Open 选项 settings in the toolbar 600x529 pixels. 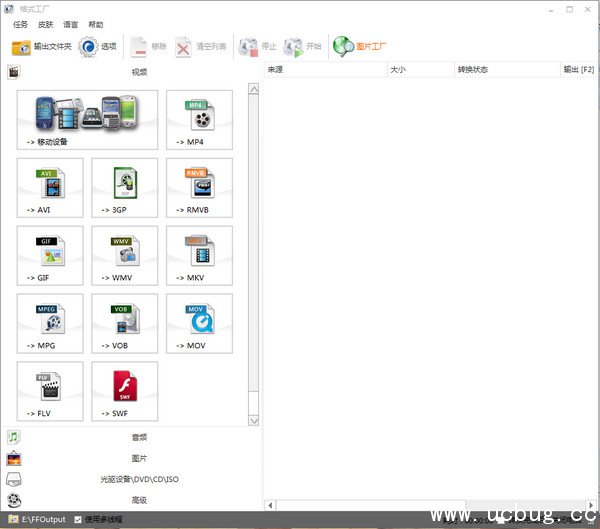coord(98,46)
